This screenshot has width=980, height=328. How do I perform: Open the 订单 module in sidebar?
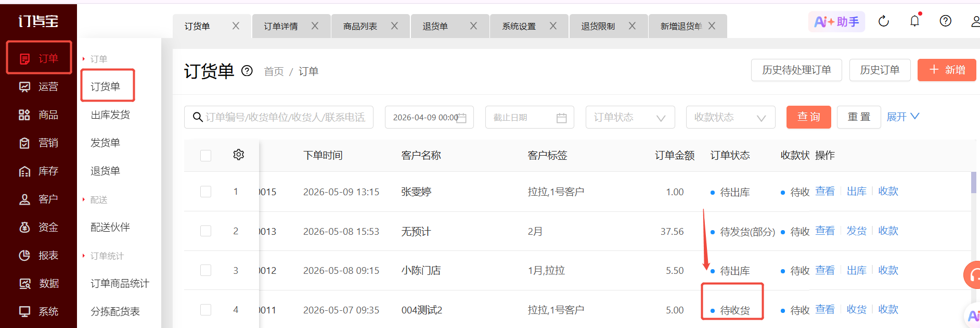pyautogui.click(x=38, y=58)
